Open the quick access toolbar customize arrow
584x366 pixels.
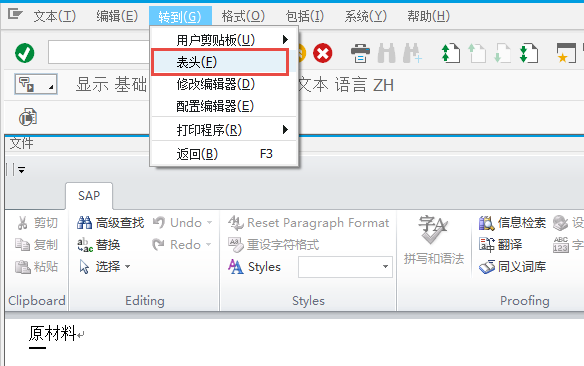pyautogui.click(x=22, y=170)
